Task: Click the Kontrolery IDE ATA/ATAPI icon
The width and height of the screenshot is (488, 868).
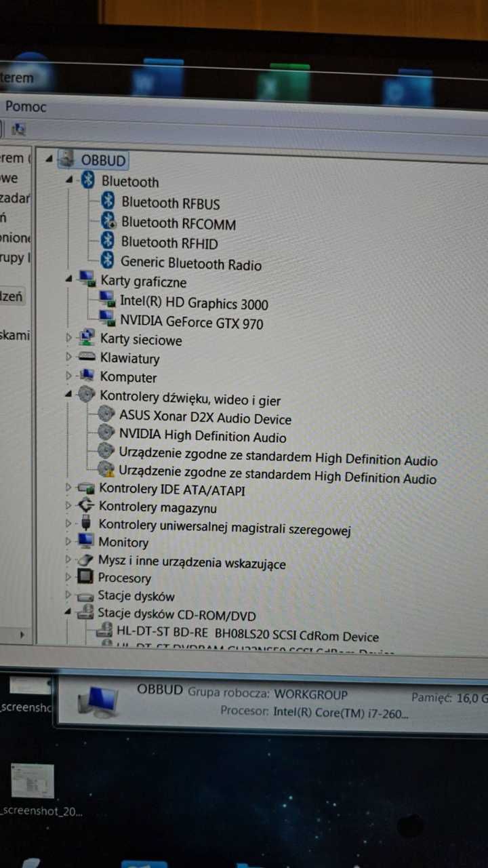Action: tap(86, 488)
